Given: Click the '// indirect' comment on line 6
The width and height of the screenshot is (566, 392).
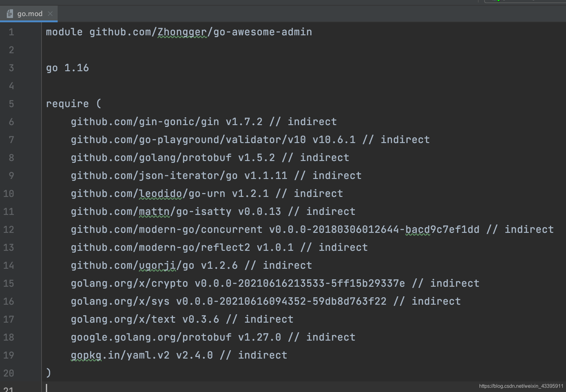Looking at the screenshot, I should 303,122.
